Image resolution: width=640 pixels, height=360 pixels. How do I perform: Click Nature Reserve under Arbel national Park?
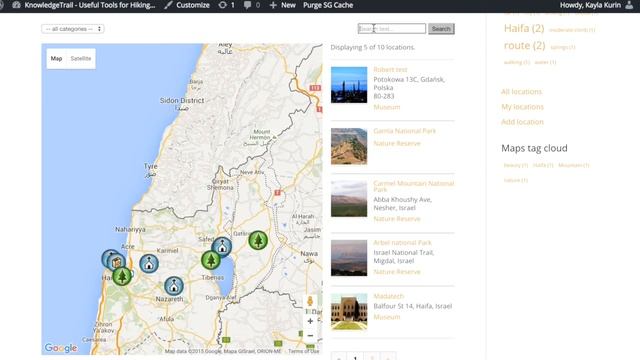coord(397,271)
